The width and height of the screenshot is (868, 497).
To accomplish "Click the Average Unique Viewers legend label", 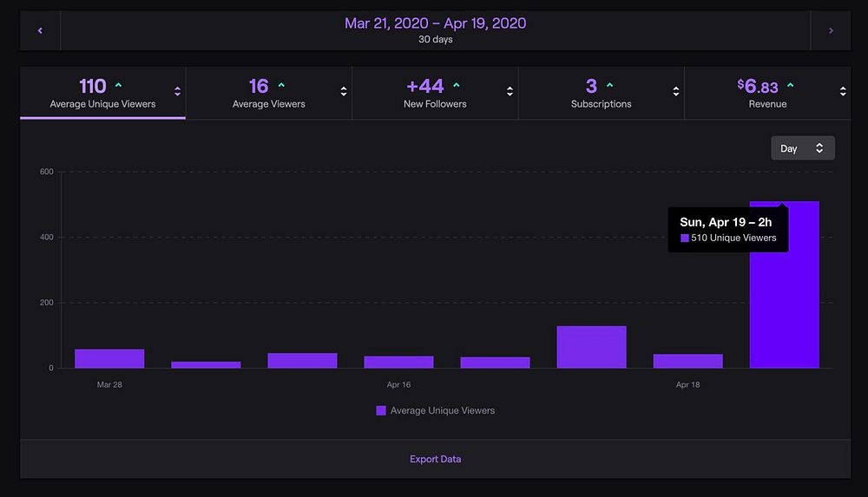I will 443,410.
